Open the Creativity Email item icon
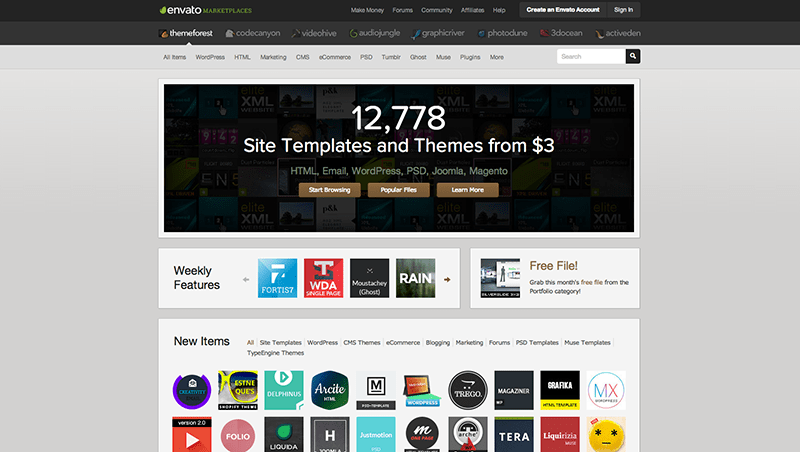The image size is (800, 452). tap(192, 390)
